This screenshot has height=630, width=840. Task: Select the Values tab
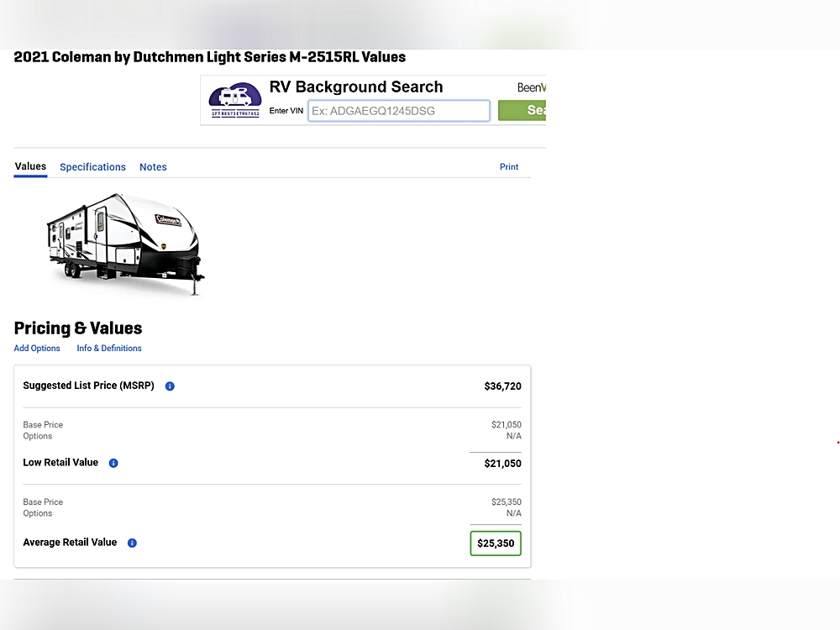click(x=30, y=166)
